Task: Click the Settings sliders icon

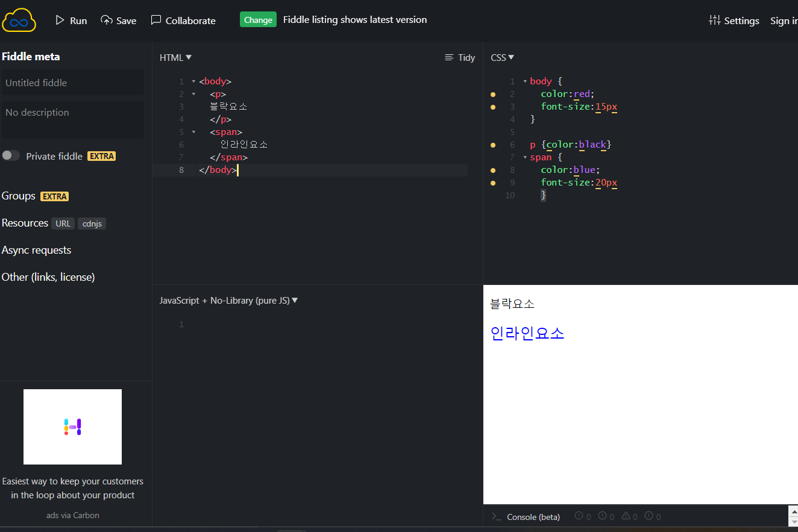Action: click(x=715, y=20)
